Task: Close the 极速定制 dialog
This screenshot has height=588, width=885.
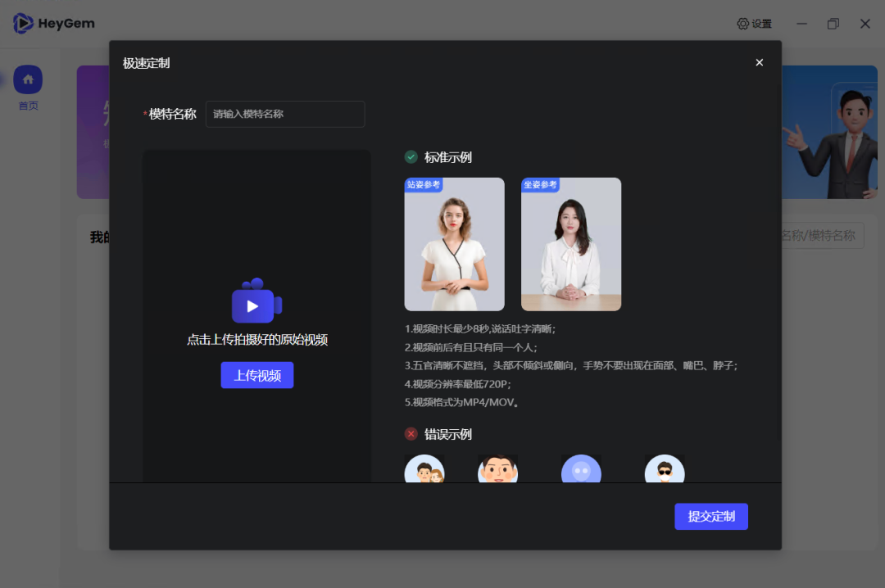Action: pyautogui.click(x=759, y=62)
